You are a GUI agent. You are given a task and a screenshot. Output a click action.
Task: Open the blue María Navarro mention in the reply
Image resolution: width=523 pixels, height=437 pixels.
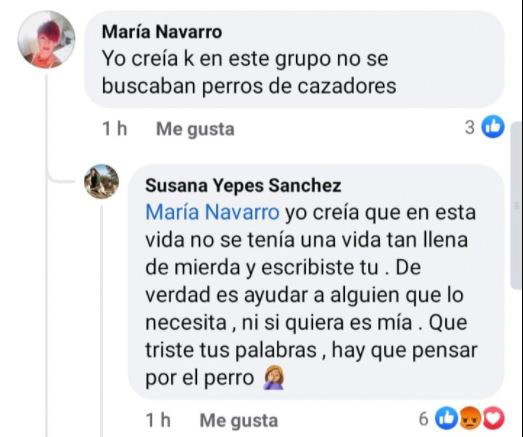point(212,212)
